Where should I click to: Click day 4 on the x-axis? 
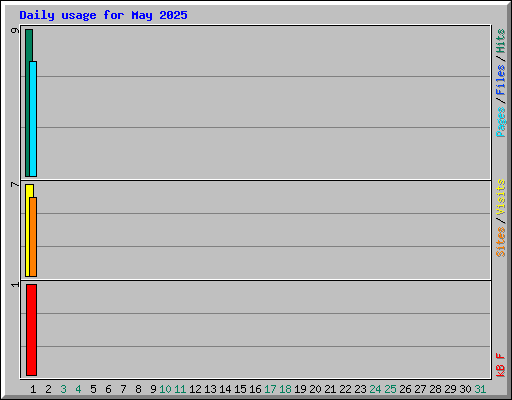pyautogui.click(x=78, y=389)
